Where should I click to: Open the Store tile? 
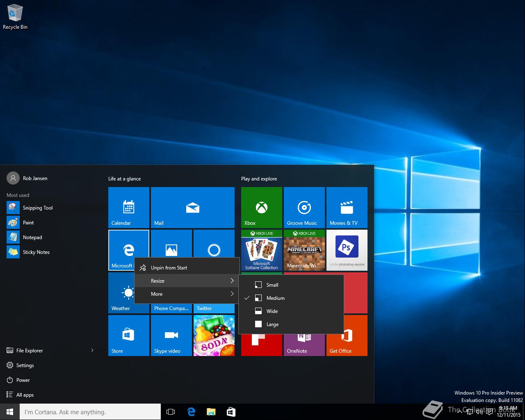[129, 336]
